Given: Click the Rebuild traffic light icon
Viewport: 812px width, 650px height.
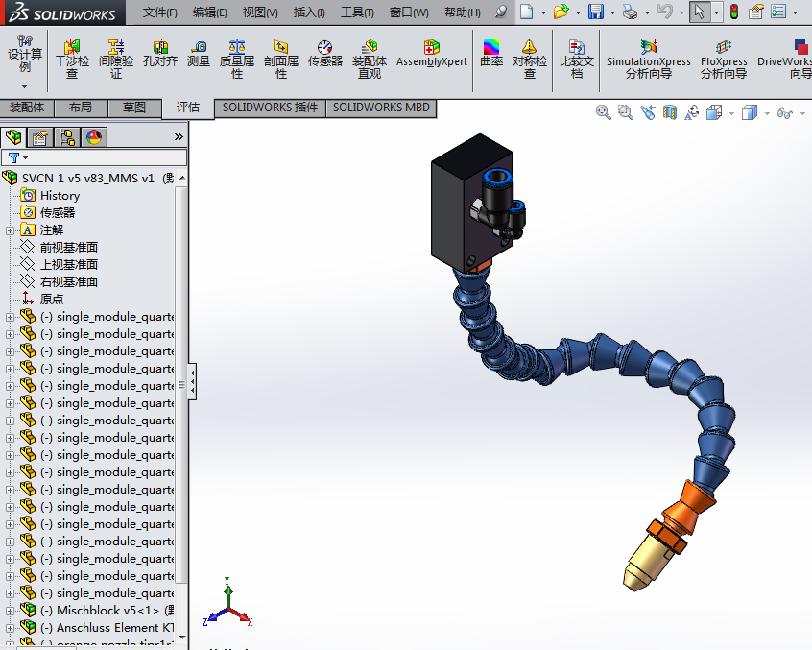Looking at the screenshot, I should click(734, 12).
